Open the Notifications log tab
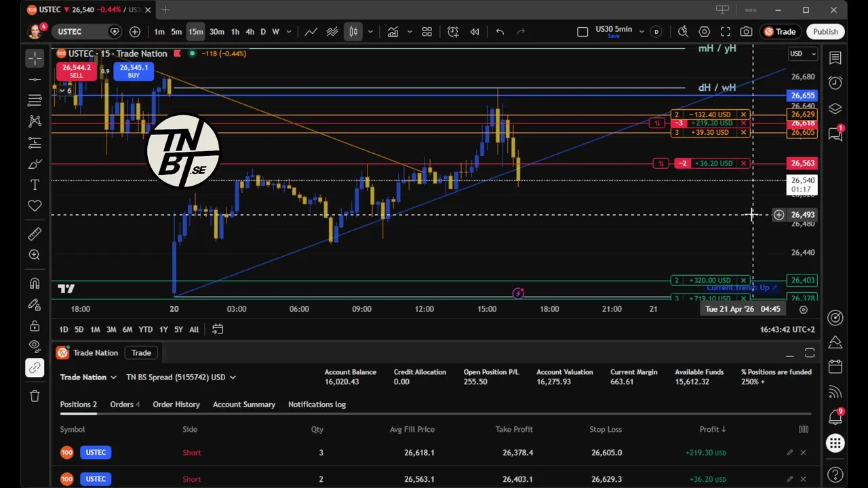This screenshot has height=488, width=868. [x=317, y=404]
